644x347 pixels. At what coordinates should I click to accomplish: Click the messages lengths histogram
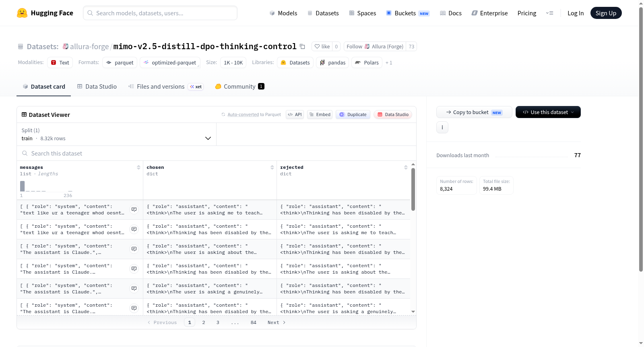(46, 186)
